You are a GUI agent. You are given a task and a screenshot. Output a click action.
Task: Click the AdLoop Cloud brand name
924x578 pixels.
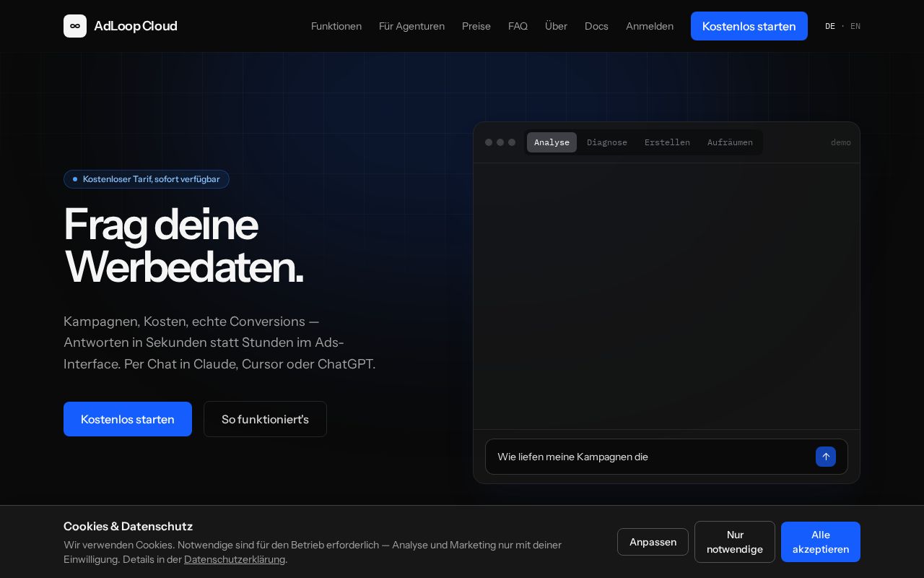click(x=136, y=26)
